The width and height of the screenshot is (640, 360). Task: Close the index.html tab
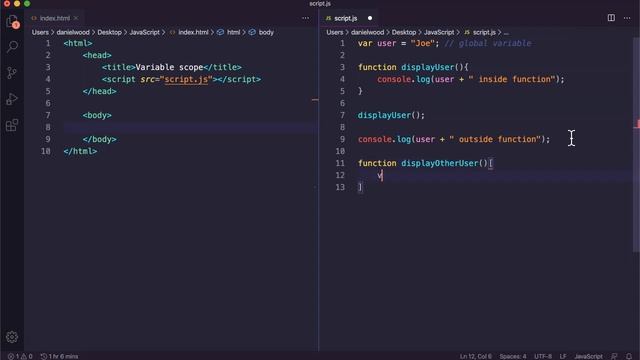76,18
